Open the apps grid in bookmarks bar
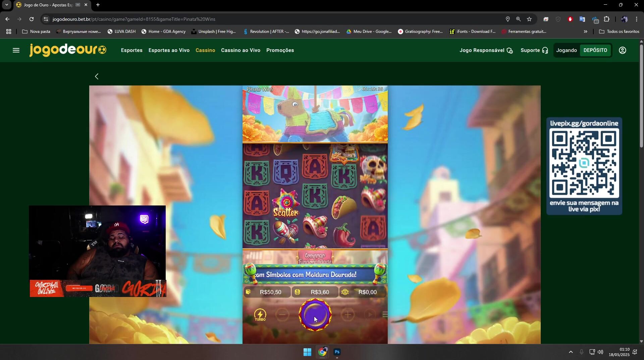This screenshot has width=644, height=360. pyautogui.click(x=9, y=32)
